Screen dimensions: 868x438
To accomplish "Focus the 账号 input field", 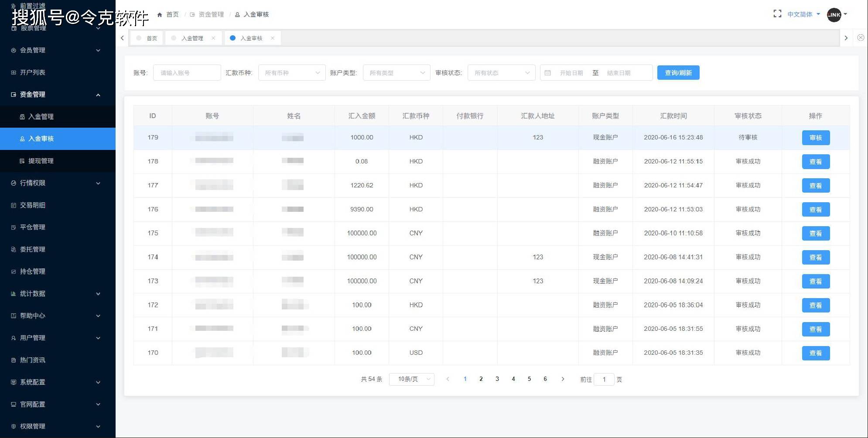I will (x=187, y=73).
